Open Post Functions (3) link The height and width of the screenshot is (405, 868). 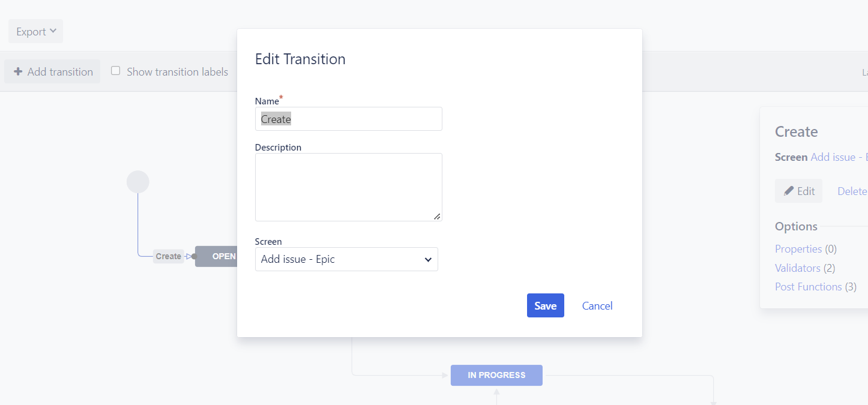click(x=809, y=286)
